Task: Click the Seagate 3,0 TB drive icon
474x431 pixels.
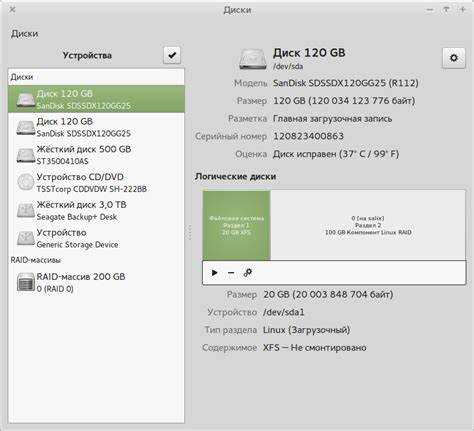Action: (26, 211)
